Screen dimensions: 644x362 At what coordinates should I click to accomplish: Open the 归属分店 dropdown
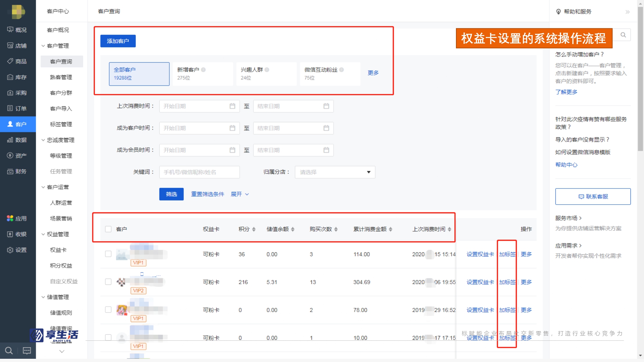point(335,172)
